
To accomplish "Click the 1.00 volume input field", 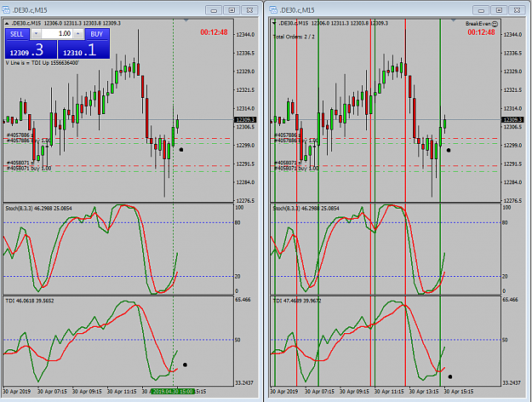I will tap(57, 33).
